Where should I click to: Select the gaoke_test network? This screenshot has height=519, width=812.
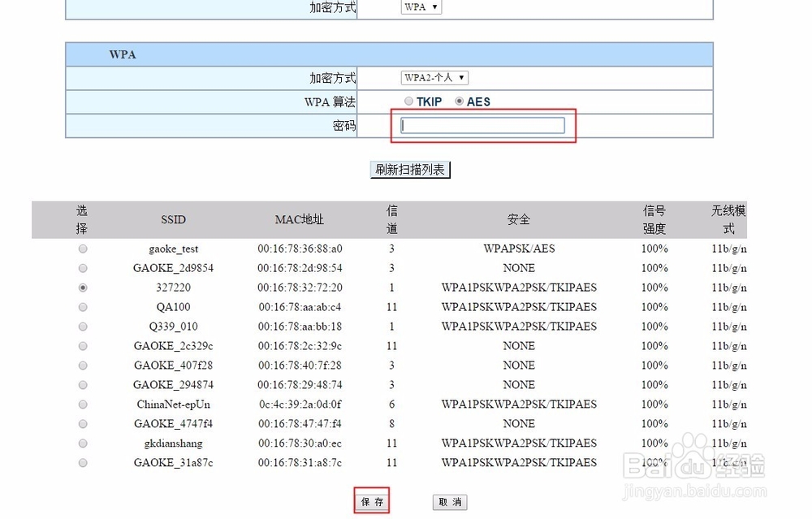[x=82, y=249]
